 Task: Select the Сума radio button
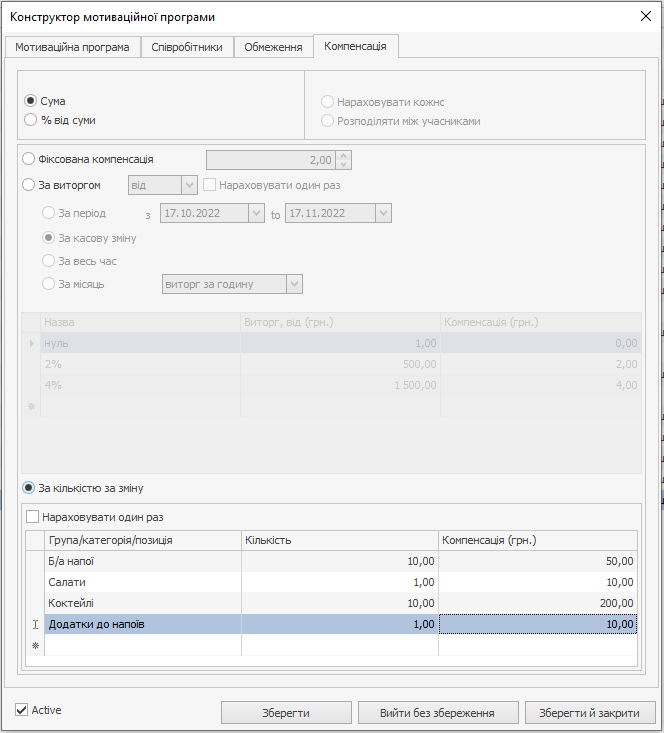[x=31, y=101]
